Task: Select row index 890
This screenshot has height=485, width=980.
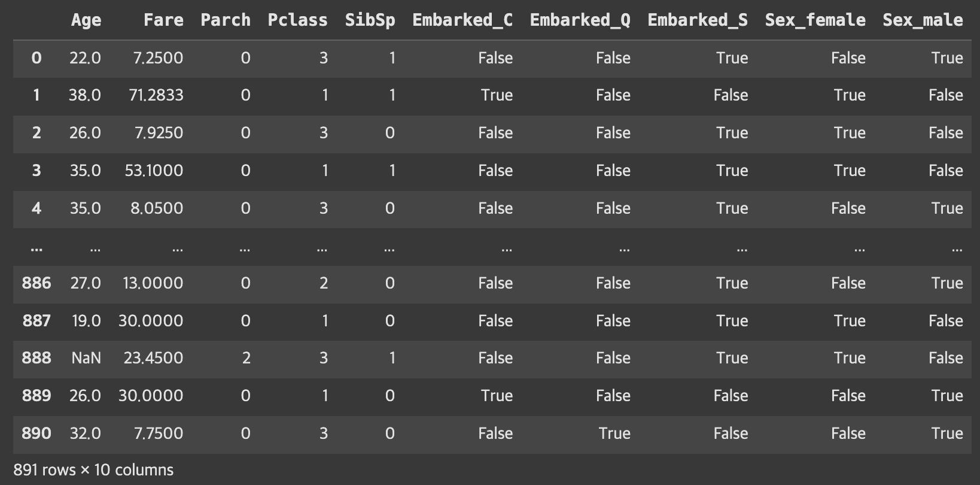Action: [x=36, y=433]
